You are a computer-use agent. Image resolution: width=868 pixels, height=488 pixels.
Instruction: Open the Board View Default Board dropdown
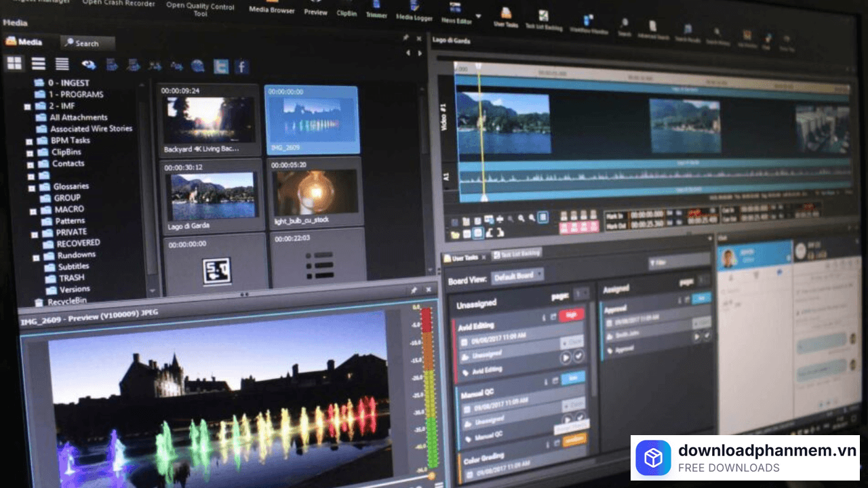[518, 276]
